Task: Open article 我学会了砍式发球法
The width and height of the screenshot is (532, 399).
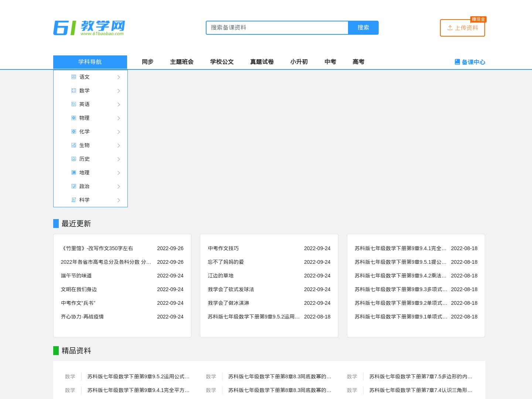Action: tap(231, 289)
